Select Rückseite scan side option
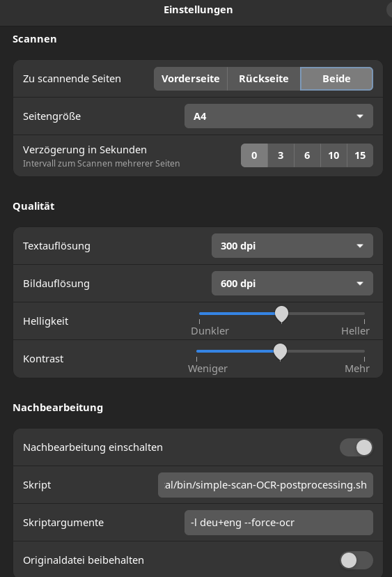The image size is (392, 577). pos(264,79)
